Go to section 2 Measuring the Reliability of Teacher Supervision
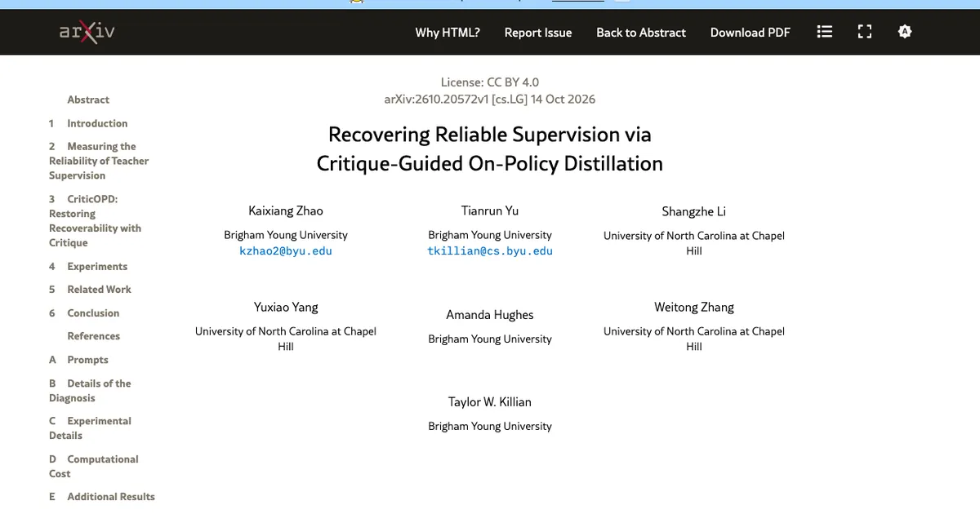 point(99,161)
